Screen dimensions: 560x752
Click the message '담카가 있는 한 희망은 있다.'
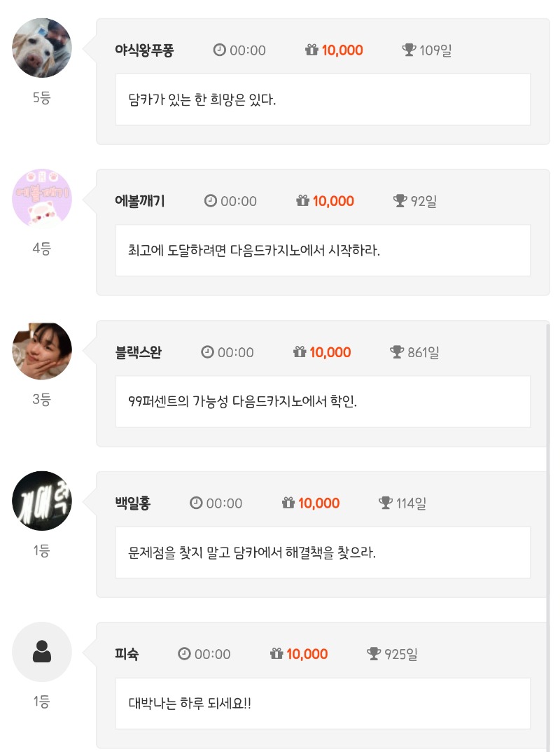pos(203,99)
